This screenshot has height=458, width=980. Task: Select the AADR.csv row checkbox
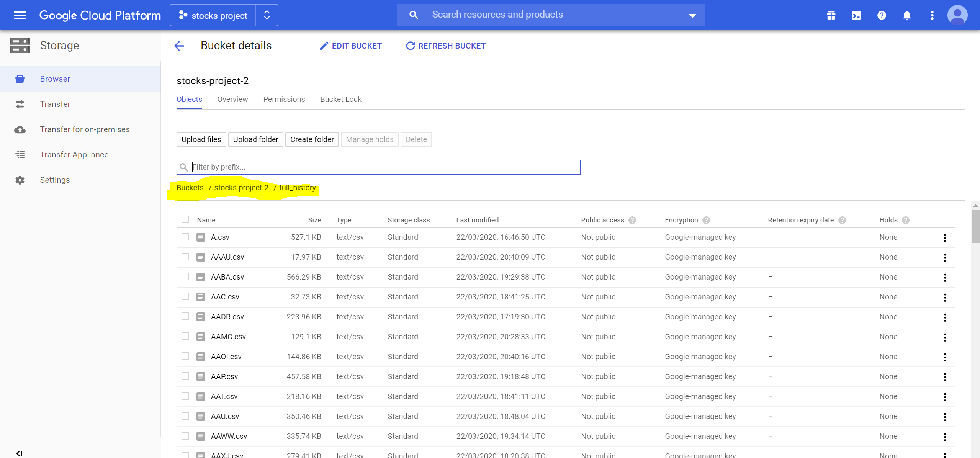185,317
